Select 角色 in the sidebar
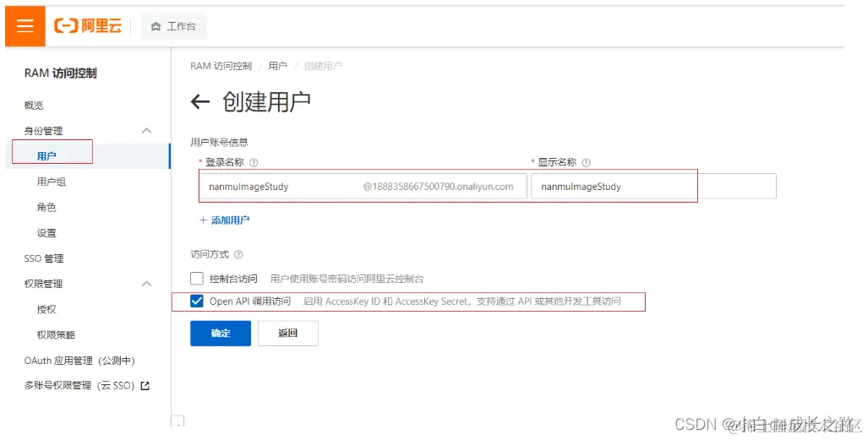Screen dimensions: 868x440 coord(46,207)
